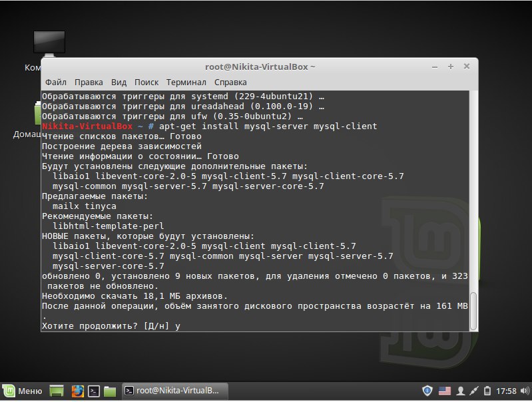Click the show desktop icon in panel

tap(57, 391)
